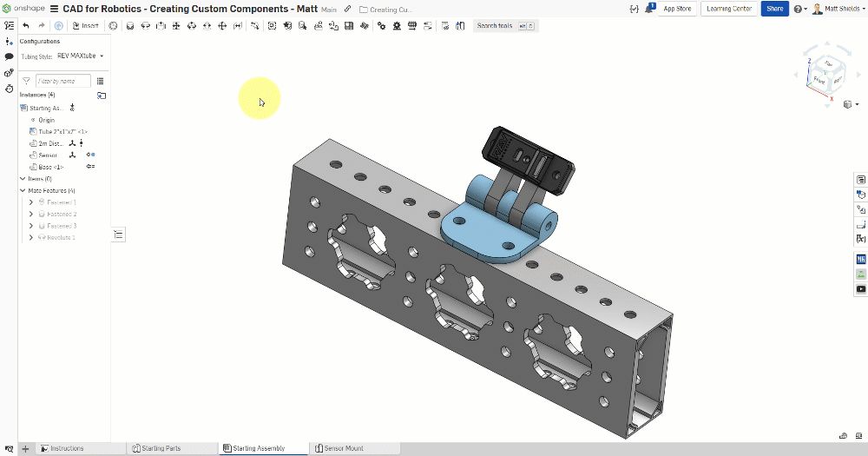The height and width of the screenshot is (456, 868).
Task: Open the Tubing Style dropdown
Action: (x=81, y=56)
